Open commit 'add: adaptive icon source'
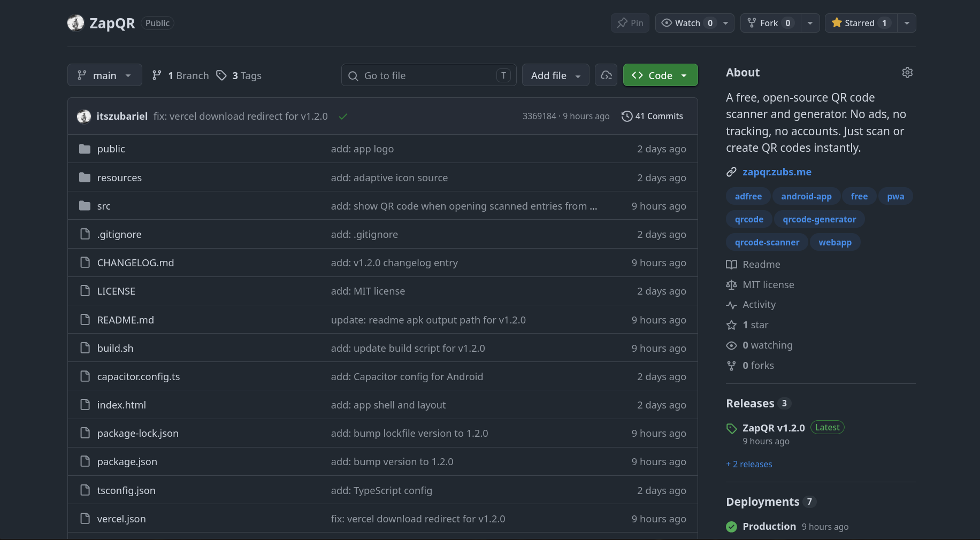 389,178
